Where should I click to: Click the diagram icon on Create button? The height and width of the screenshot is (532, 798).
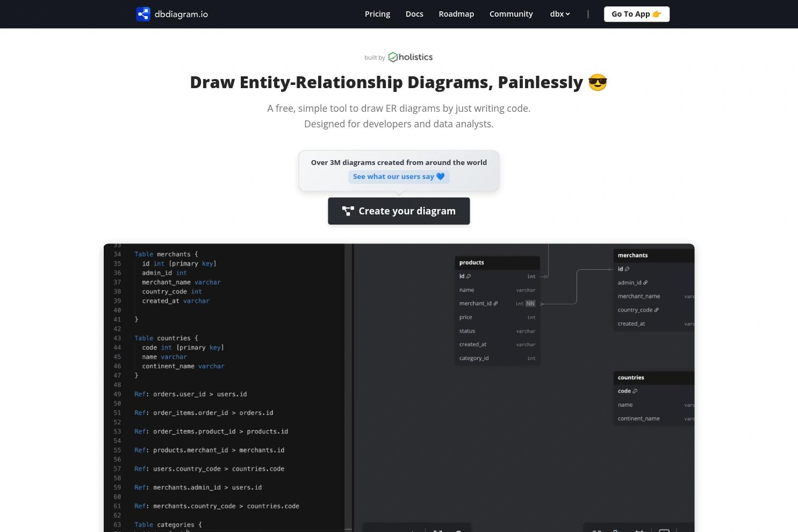(348, 211)
